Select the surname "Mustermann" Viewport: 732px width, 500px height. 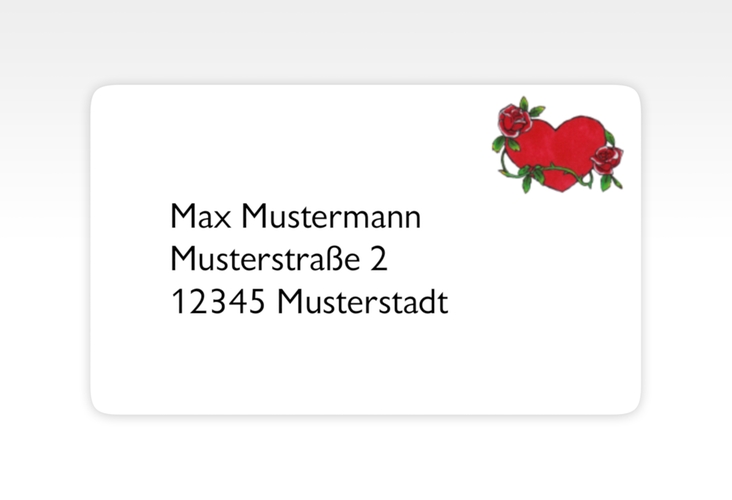coord(331,217)
